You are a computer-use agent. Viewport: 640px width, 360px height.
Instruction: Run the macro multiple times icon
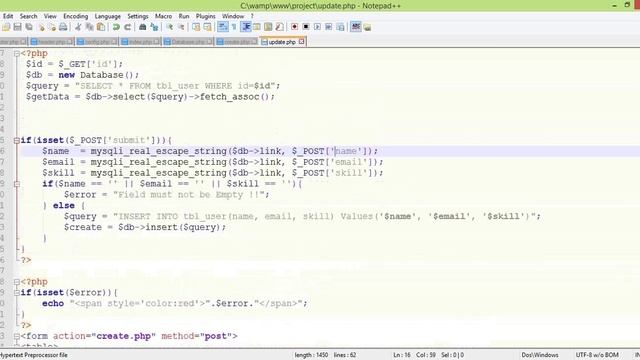(329, 27)
